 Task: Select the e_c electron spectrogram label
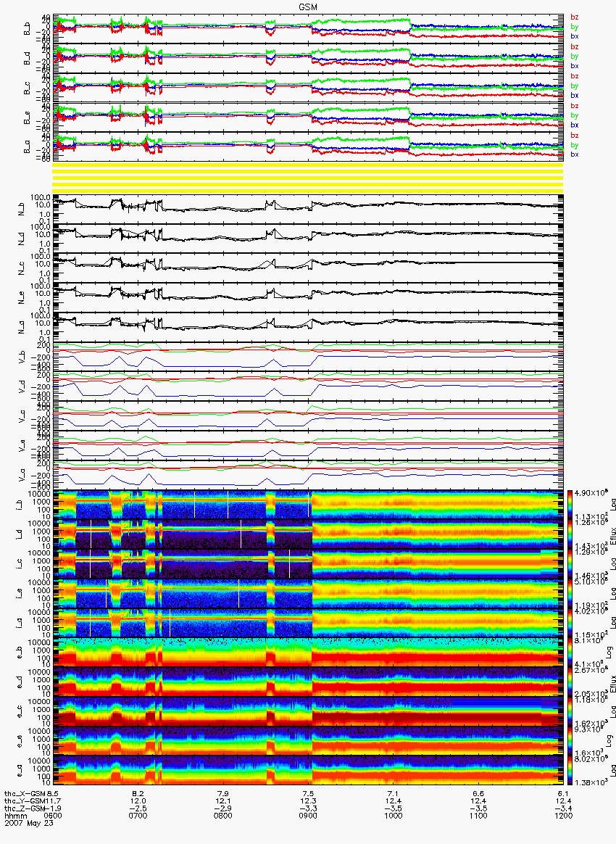20,711
